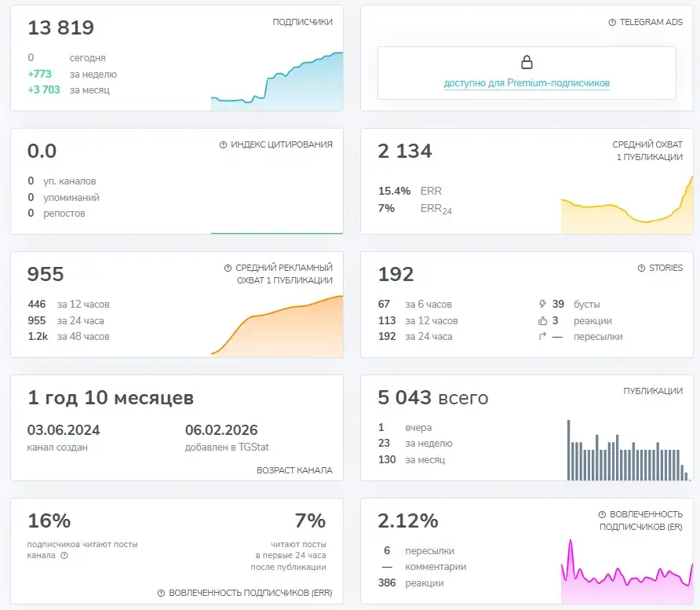This screenshot has width=700, height=610.
Task: Click the ВОЗРАСТ КАНАЛА label
Action: tap(294, 470)
